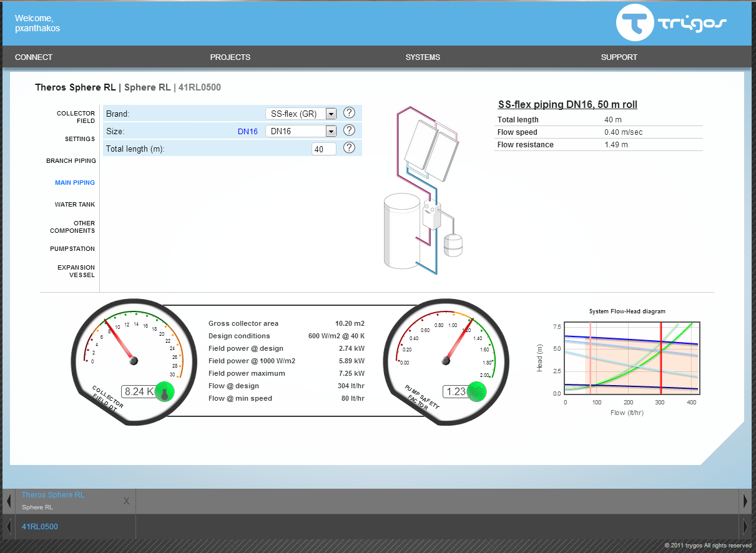Click Sphere RL breadcrumb
This screenshot has height=553, width=756.
[147, 87]
